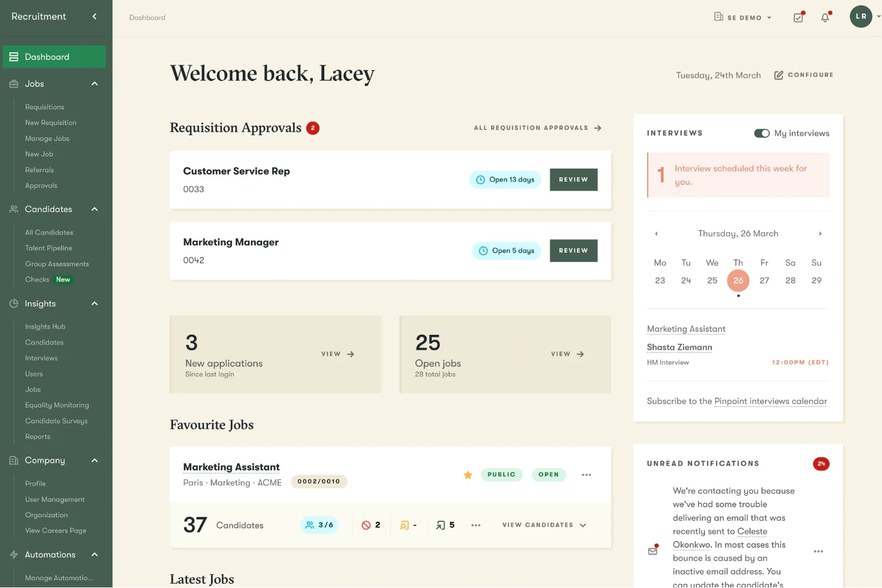Click the PUBLIC status badge

pyautogui.click(x=501, y=475)
